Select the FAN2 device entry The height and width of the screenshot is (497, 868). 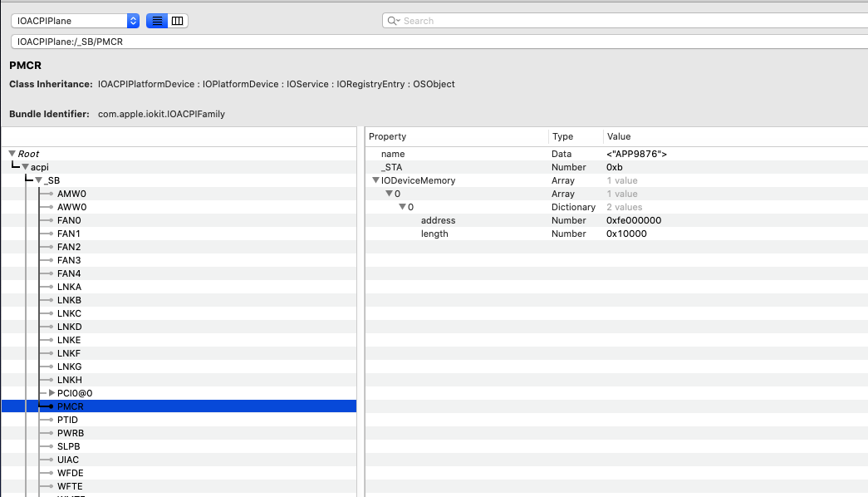coord(69,247)
